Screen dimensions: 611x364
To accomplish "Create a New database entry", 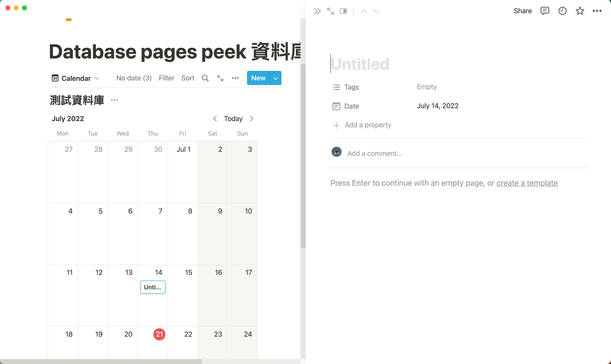I will point(258,78).
